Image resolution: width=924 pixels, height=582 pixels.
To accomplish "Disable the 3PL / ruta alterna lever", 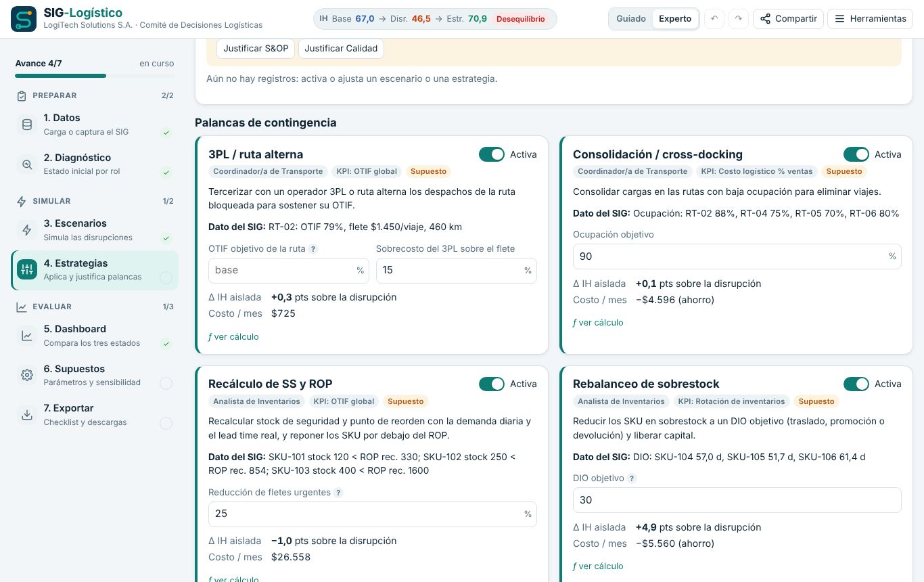I will pos(492,154).
